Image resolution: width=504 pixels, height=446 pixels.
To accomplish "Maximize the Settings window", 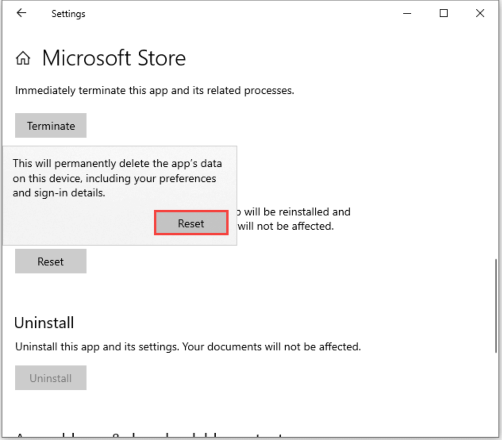I will pyautogui.click(x=444, y=13).
